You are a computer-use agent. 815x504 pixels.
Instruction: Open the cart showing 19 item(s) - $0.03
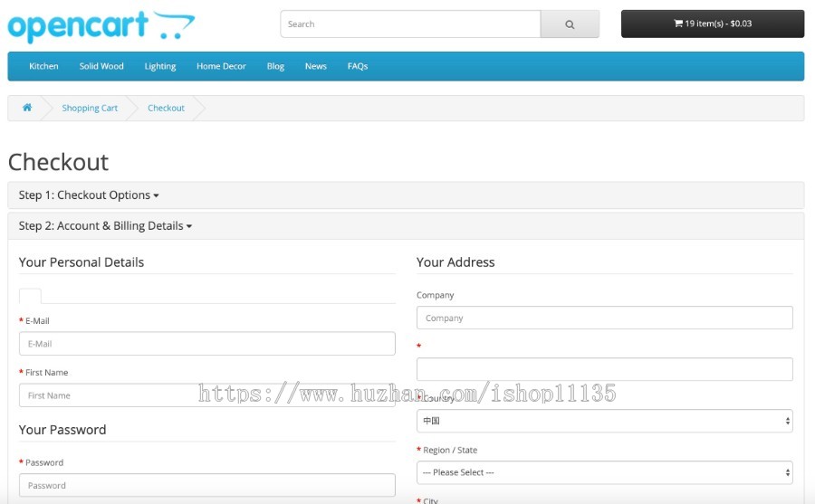[x=713, y=24]
